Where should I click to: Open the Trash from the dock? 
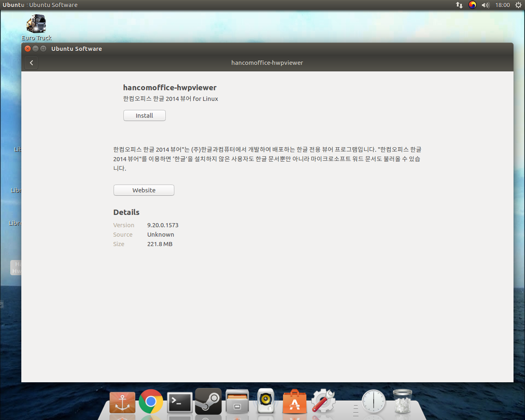pos(402,401)
